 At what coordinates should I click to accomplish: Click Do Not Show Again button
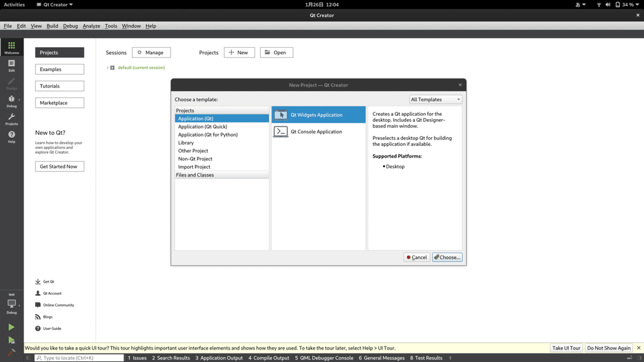tap(609, 348)
